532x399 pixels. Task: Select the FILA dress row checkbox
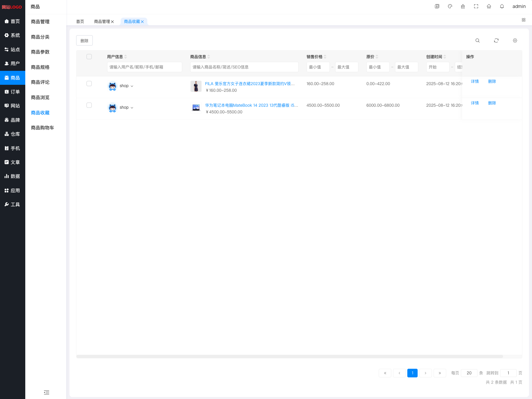tap(89, 83)
